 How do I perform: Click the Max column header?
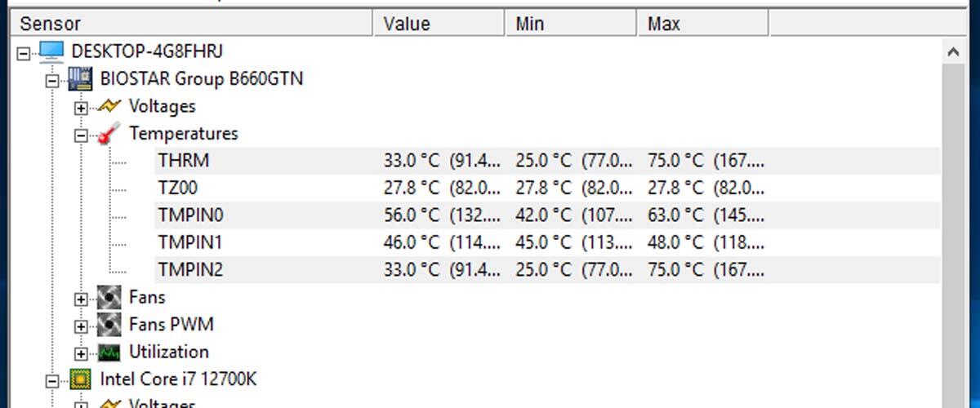coord(702,24)
